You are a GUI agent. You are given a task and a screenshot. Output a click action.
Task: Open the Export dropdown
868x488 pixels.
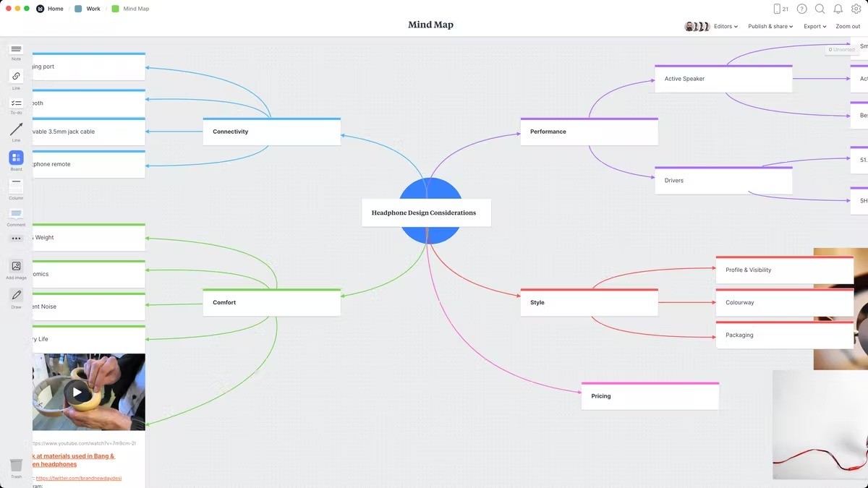click(x=814, y=26)
